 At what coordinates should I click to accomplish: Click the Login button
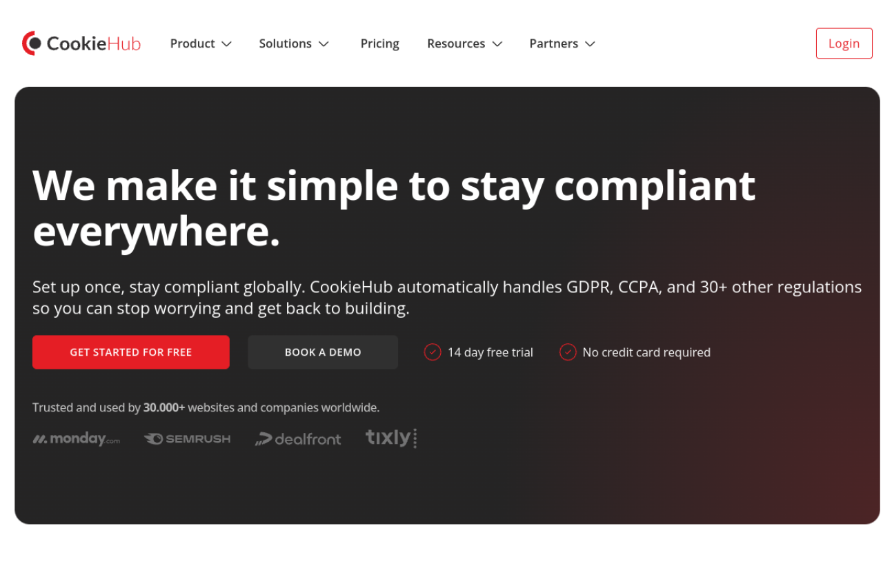coord(844,43)
